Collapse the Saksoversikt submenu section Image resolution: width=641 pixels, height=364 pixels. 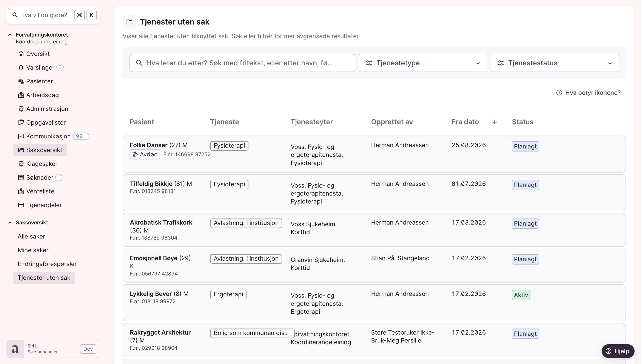pos(10,222)
